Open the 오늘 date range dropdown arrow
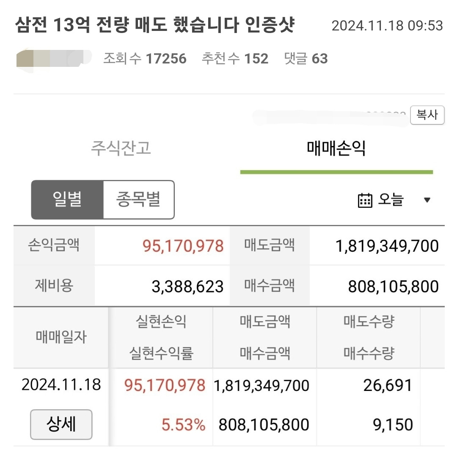The image size is (457, 476). coord(427,200)
